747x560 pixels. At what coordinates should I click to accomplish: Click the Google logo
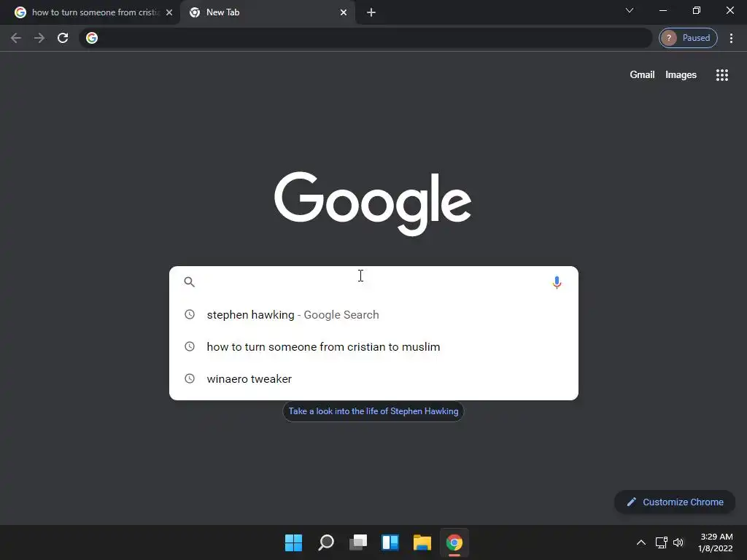373,203
